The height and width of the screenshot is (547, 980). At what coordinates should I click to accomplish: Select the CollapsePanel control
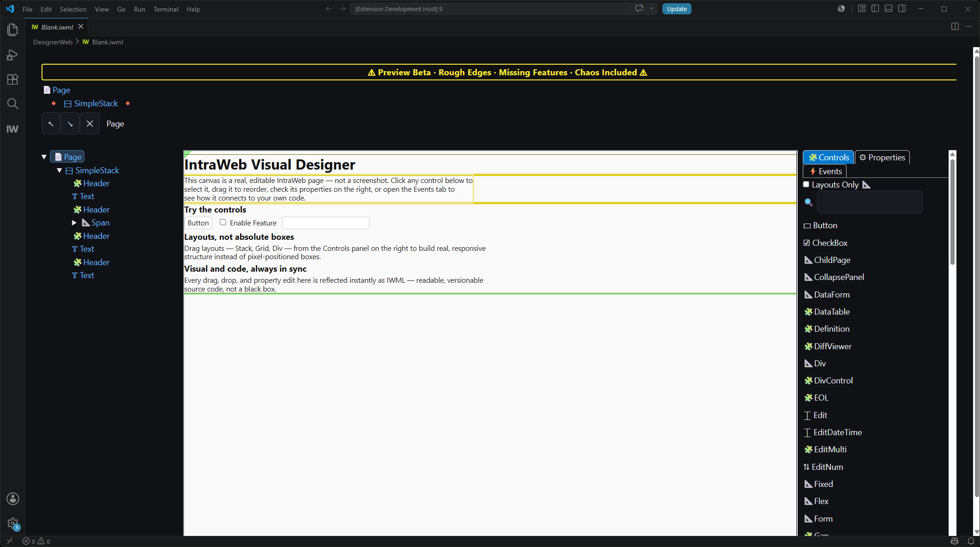click(x=835, y=277)
